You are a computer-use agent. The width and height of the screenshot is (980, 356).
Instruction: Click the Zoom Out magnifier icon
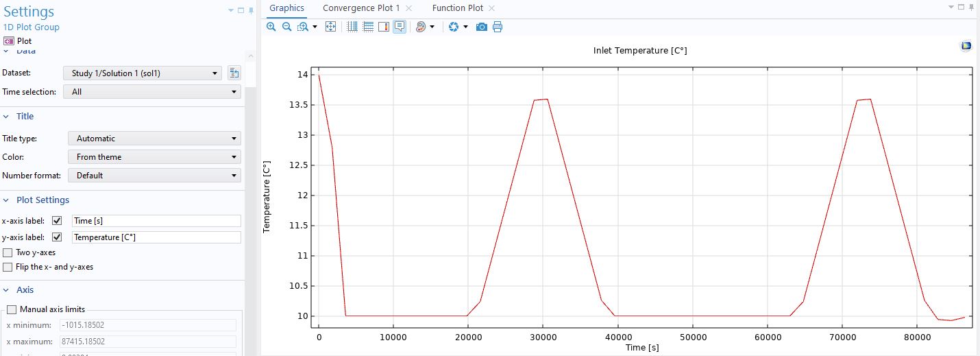pos(286,27)
